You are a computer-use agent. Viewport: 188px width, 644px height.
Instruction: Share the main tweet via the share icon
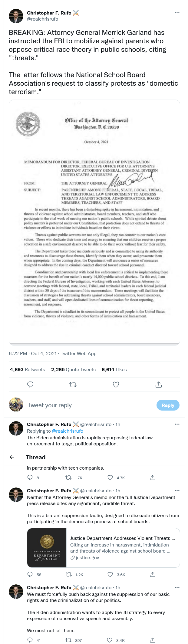click(159, 385)
